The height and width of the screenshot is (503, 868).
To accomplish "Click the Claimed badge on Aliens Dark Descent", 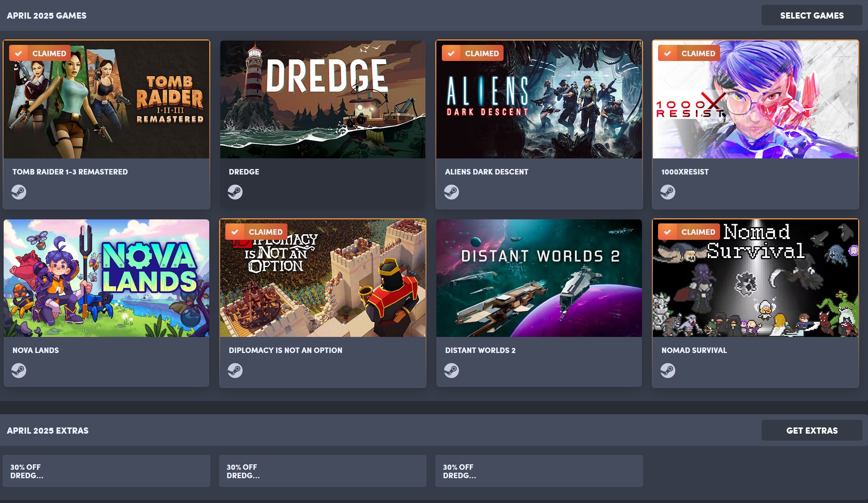I will [x=473, y=53].
